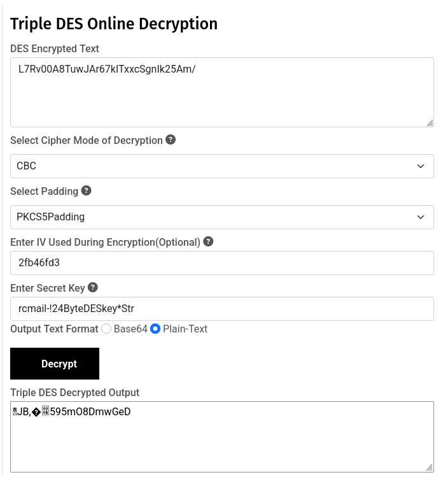Click help icon beside IV Used label
The width and height of the screenshot is (448, 491).
click(208, 241)
